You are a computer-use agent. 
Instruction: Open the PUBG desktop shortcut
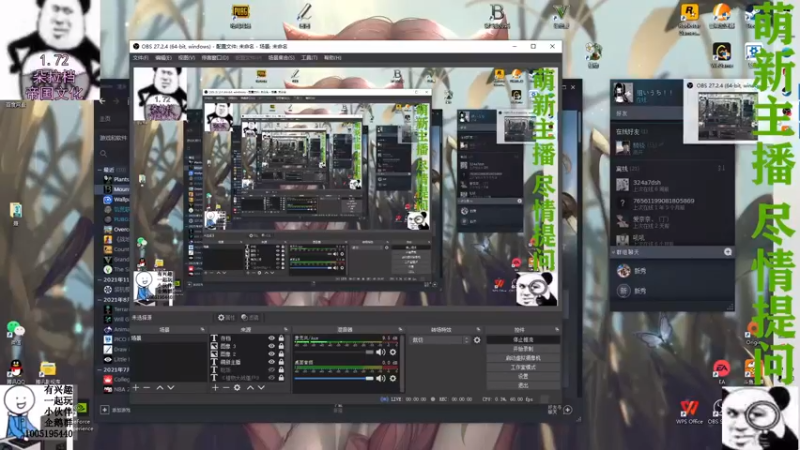click(240, 16)
